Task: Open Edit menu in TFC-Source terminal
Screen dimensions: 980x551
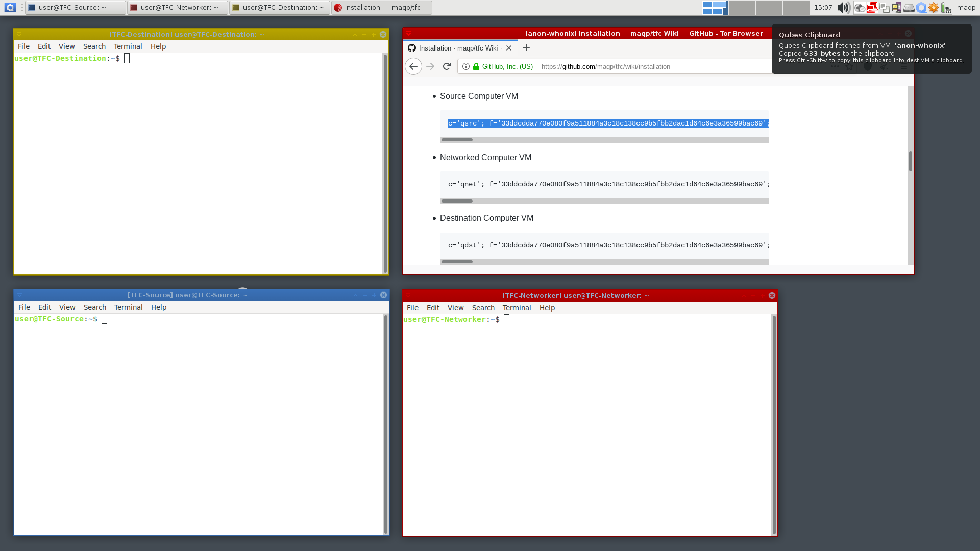Action: click(44, 307)
